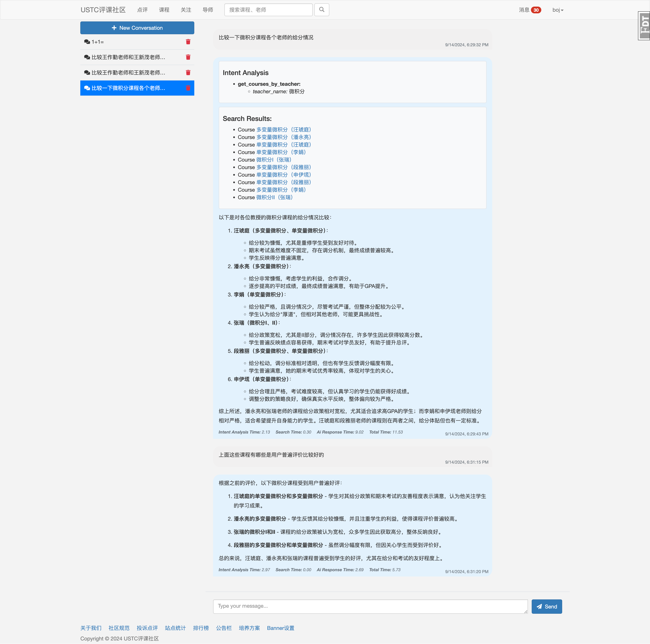Click the New Conversation button
This screenshot has height=644, width=650.
coord(137,28)
